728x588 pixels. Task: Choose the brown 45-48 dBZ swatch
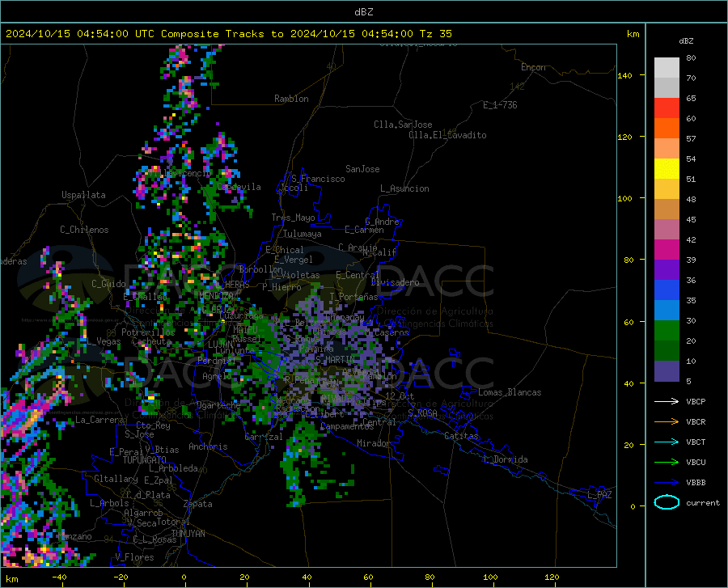click(667, 209)
